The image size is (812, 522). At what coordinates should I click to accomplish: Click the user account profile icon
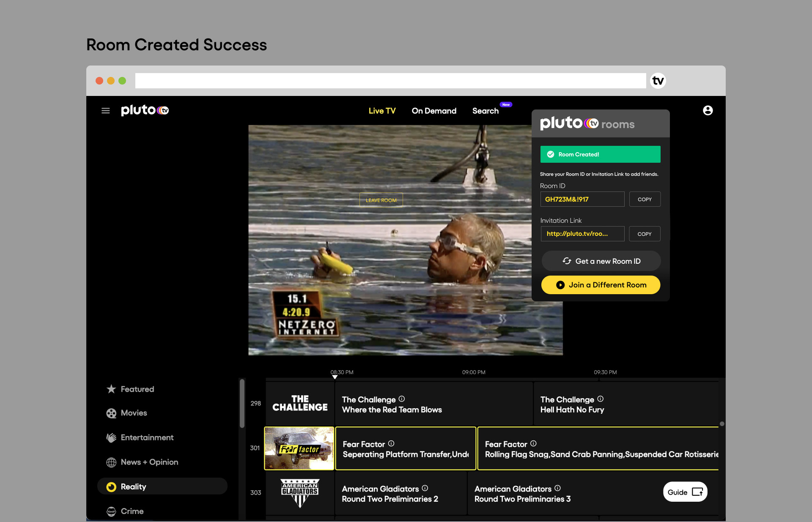pyautogui.click(x=708, y=110)
